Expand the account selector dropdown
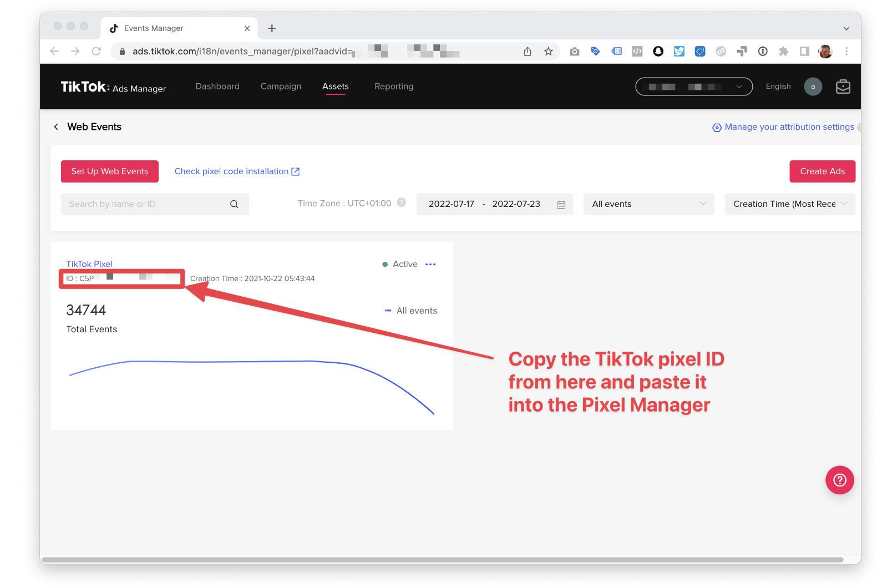Image resolution: width=882 pixels, height=588 pixels. pyautogui.click(x=694, y=87)
